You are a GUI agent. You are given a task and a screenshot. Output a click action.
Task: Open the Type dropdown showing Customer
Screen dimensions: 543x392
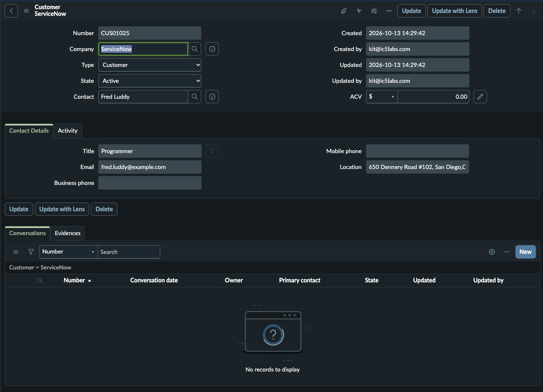tap(150, 65)
